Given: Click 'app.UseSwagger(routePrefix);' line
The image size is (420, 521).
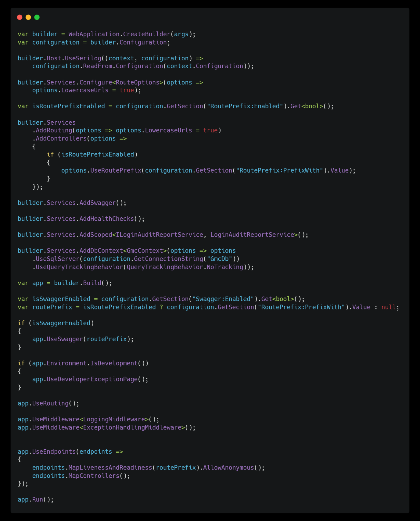Looking at the screenshot, I should tap(83, 339).
